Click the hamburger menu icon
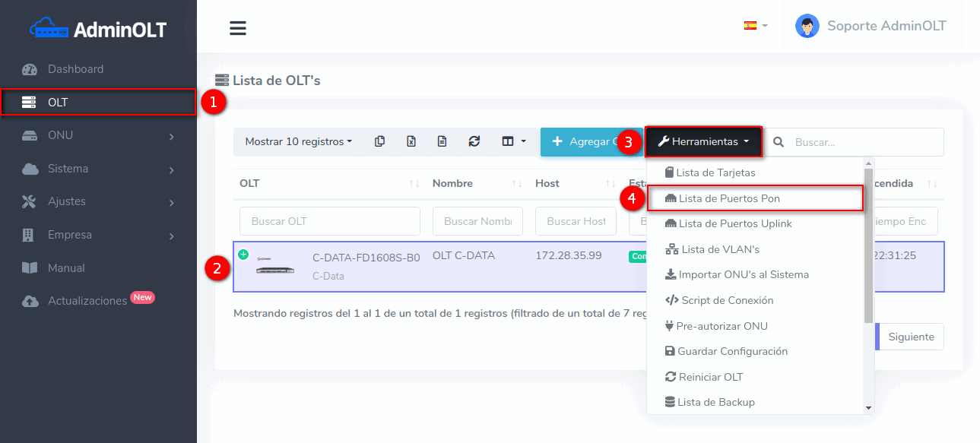The height and width of the screenshot is (443, 980). coord(238,28)
